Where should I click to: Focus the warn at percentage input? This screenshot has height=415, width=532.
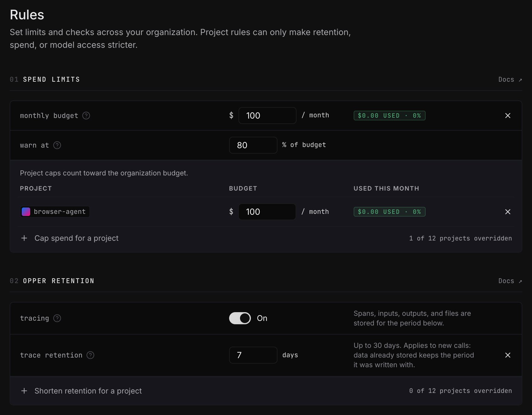253,145
